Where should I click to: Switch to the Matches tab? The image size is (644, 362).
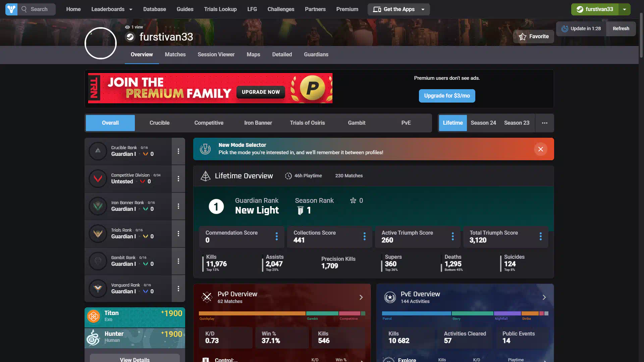[x=175, y=55]
